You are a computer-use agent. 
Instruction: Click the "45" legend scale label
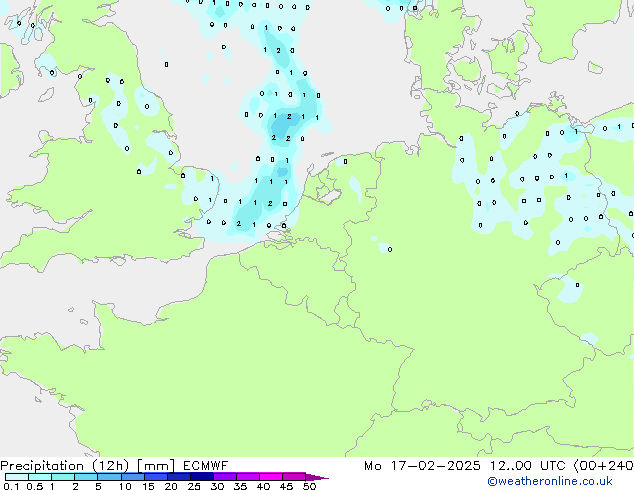point(286,486)
